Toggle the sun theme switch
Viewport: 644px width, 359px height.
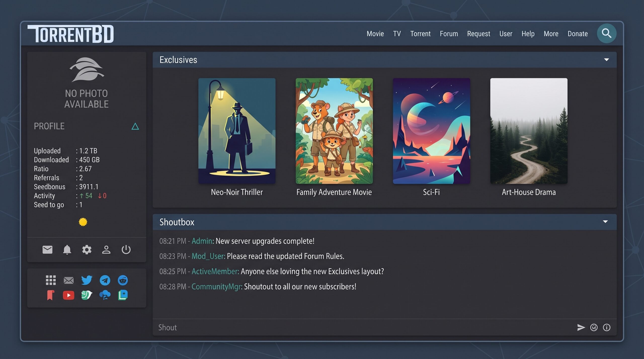83,222
